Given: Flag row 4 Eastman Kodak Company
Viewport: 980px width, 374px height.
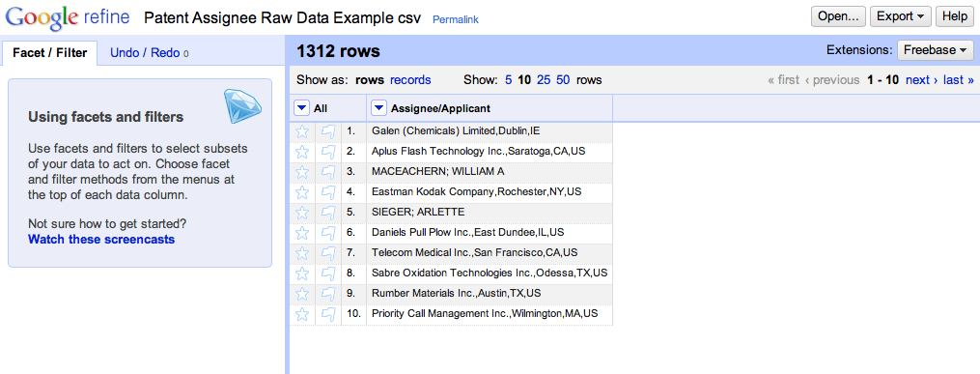Looking at the screenshot, I should click(328, 192).
